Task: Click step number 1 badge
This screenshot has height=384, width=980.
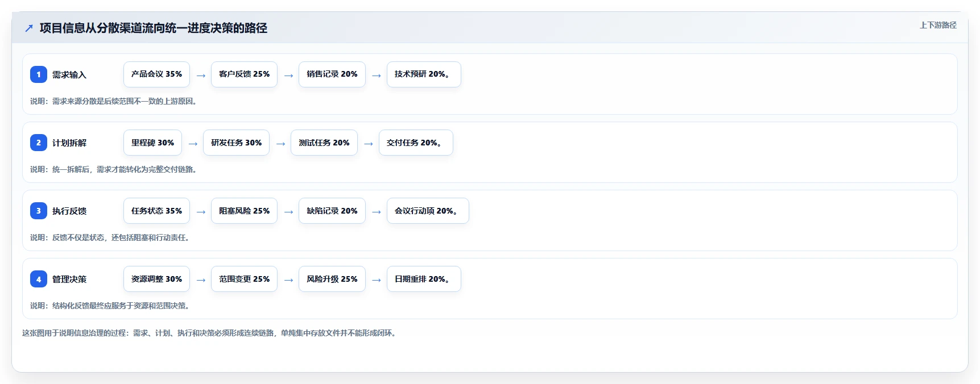Action: [x=39, y=74]
